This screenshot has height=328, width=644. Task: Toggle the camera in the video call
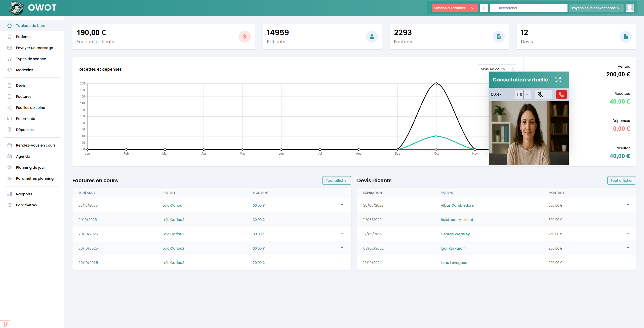coord(519,95)
